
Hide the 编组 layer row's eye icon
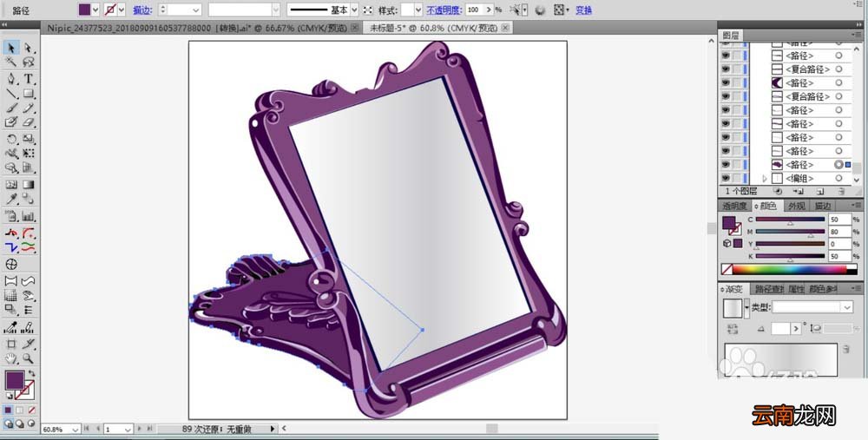[725, 178]
